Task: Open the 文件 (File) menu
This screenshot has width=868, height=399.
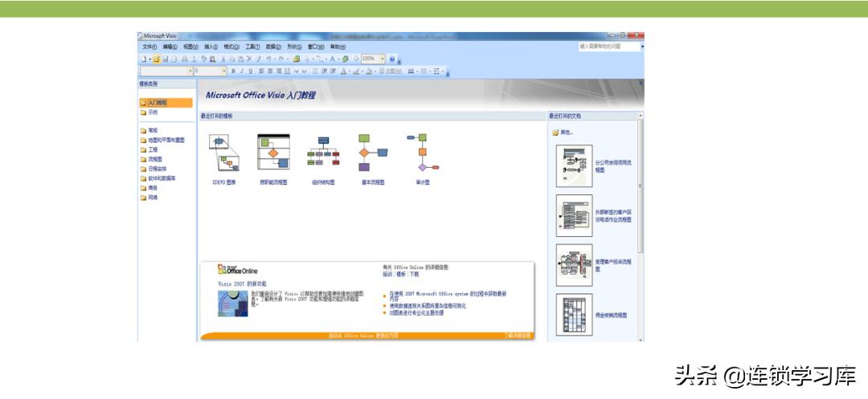Action: (x=149, y=47)
